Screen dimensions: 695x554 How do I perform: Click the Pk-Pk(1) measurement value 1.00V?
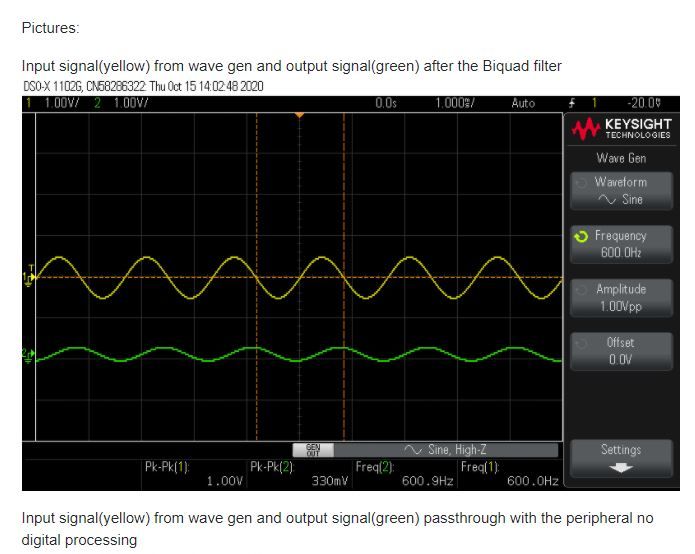(225, 481)
